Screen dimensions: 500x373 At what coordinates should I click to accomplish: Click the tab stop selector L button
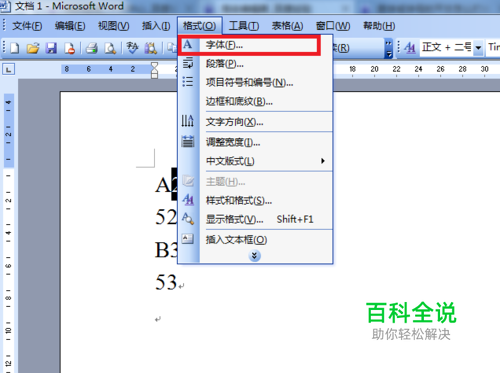point(9,69)
